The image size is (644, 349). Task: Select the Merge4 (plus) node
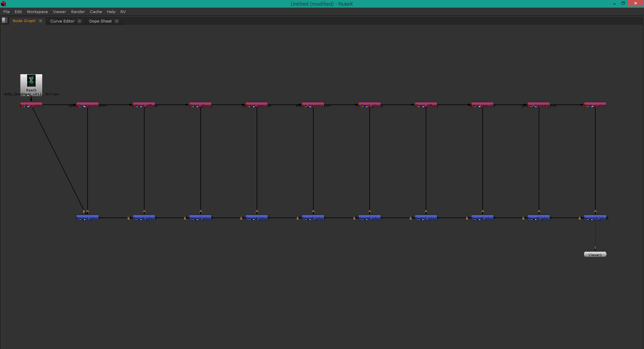click(257, 218)
